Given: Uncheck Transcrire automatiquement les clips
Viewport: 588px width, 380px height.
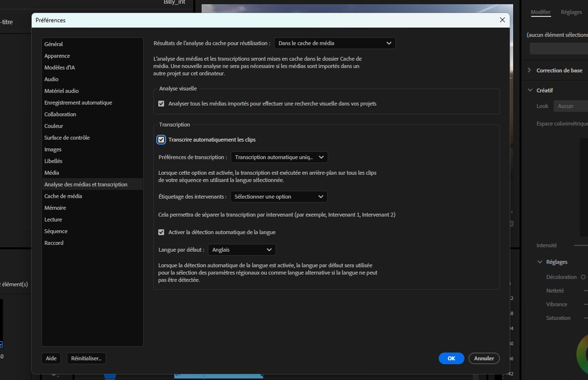Looking at the screenshot, I should point(161,140).
